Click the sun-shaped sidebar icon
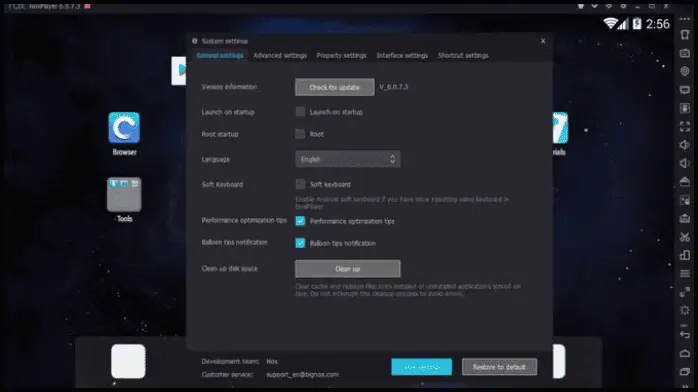Image resolution: width=698 pixels, height=392 pixels. point(685,310)
